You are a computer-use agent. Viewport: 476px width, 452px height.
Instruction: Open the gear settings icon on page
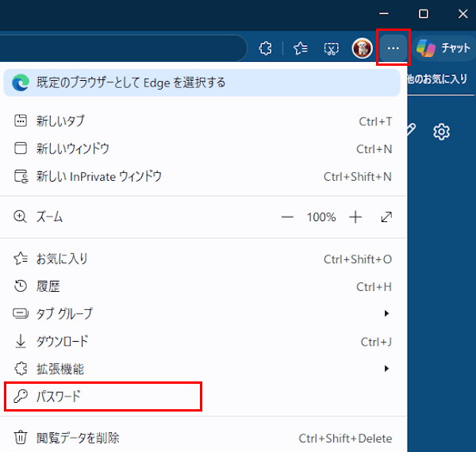(x=441, y=132)
